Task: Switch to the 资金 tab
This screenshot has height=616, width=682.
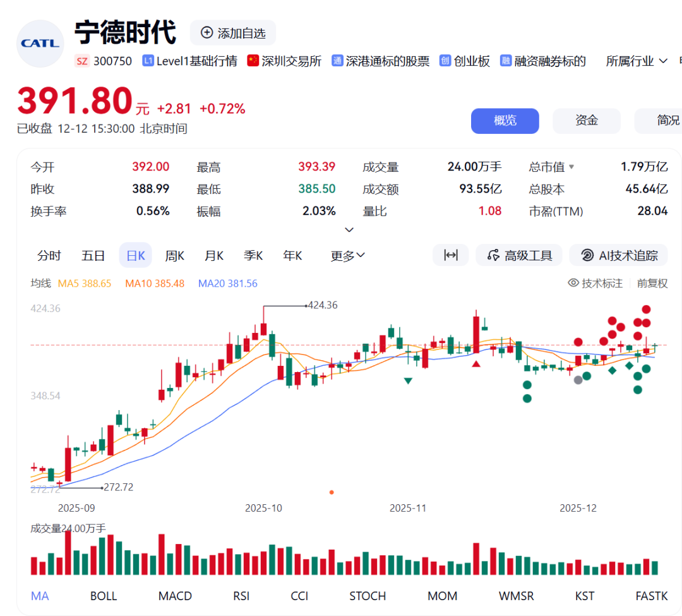Action: tap(586, 121)
